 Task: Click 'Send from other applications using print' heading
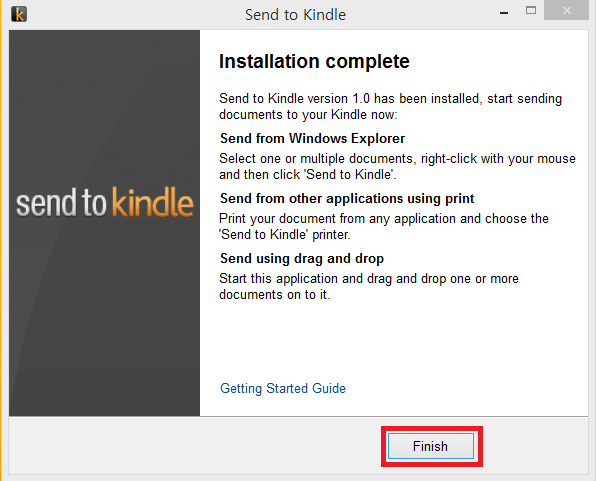pyautogui.click(x=347, y=198)
